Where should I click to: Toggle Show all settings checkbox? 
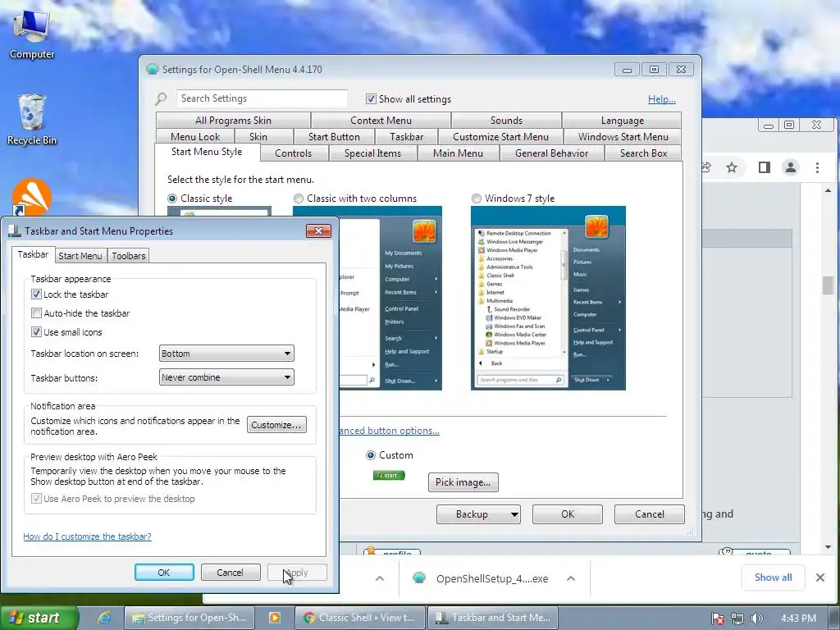pyautogui.click(x=371, y=99)
